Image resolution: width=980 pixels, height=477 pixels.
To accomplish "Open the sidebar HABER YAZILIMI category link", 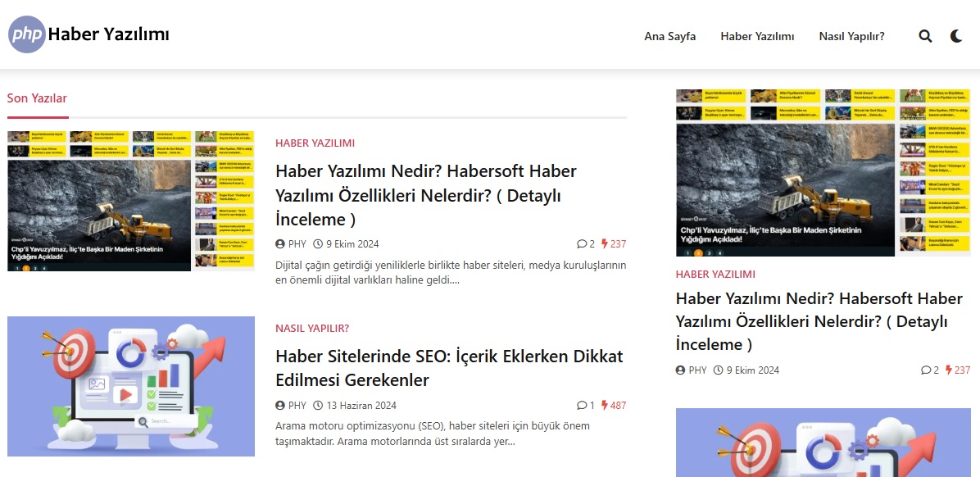I will point(715,274).
